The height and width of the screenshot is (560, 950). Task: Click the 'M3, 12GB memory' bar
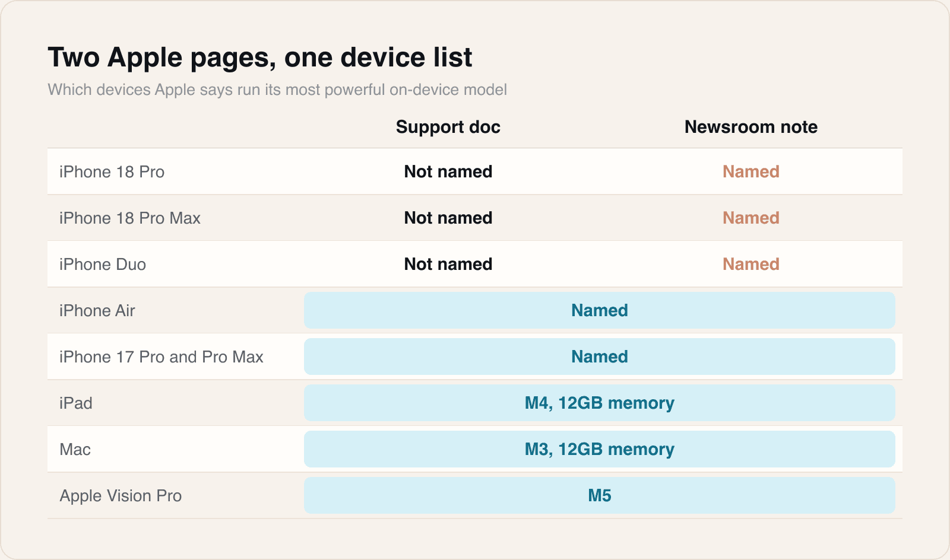pos(600,449)
